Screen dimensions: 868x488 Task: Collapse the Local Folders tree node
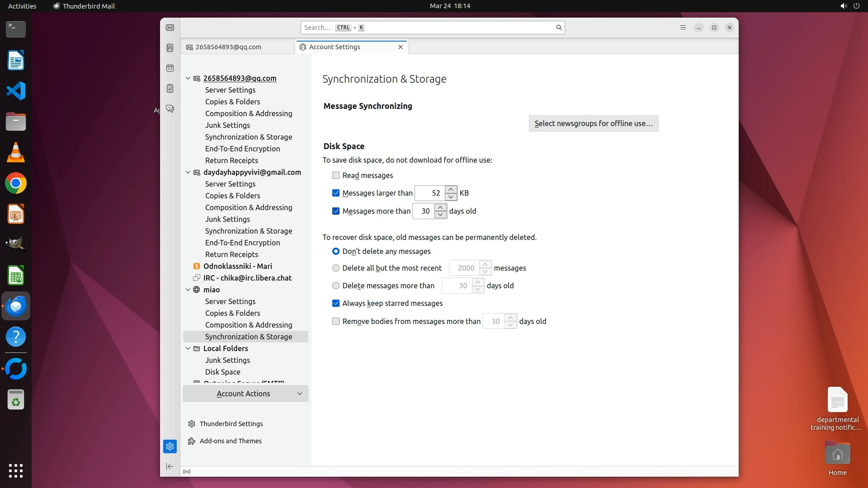click(x=188, y=348)
